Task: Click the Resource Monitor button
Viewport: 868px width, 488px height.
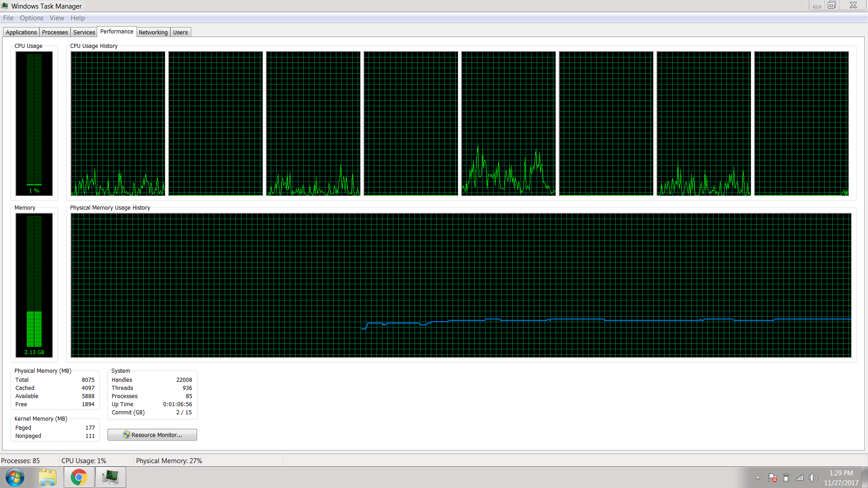Action: (152, 435)
